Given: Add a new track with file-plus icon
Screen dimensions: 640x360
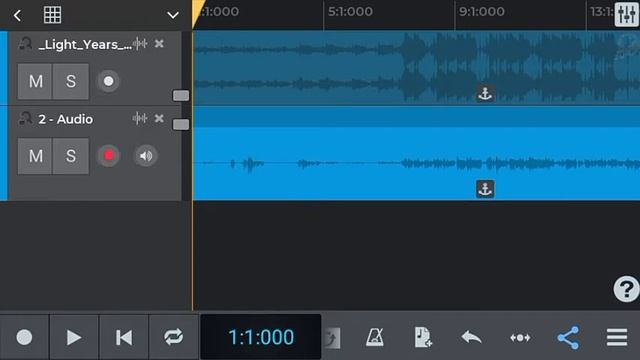Looking at the screenshot, I should tap(422, 338).
